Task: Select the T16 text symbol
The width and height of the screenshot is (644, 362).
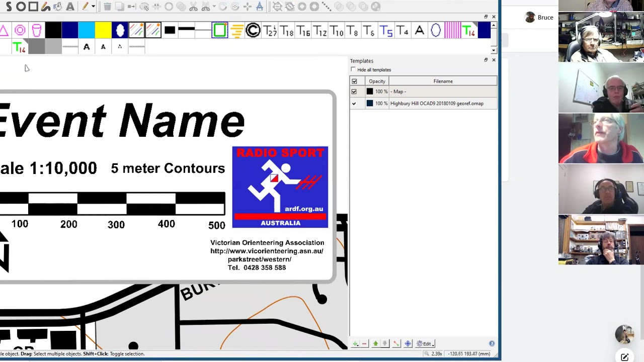Action: pyautogui.click(x=303, y=31)
